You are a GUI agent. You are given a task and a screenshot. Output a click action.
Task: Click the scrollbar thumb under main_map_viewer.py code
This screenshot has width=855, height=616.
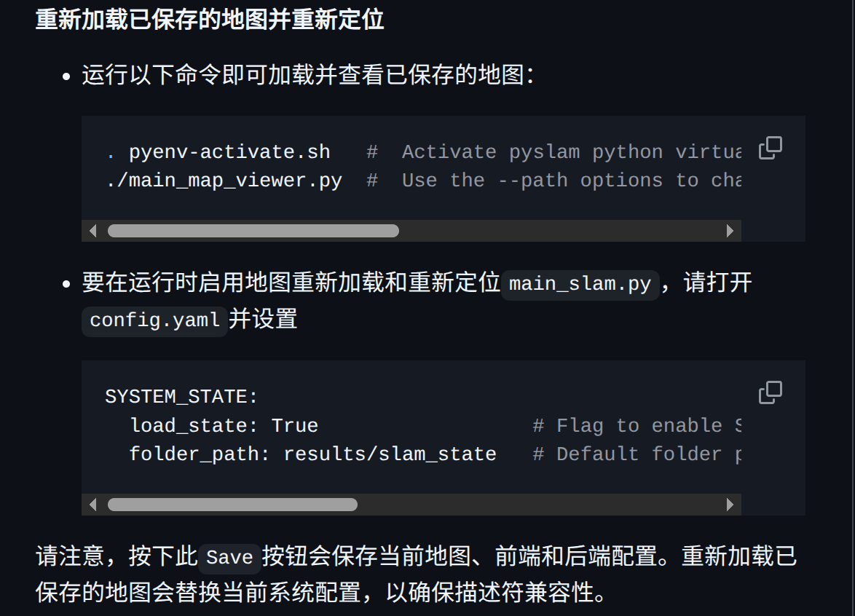click(x=253, y=231)
